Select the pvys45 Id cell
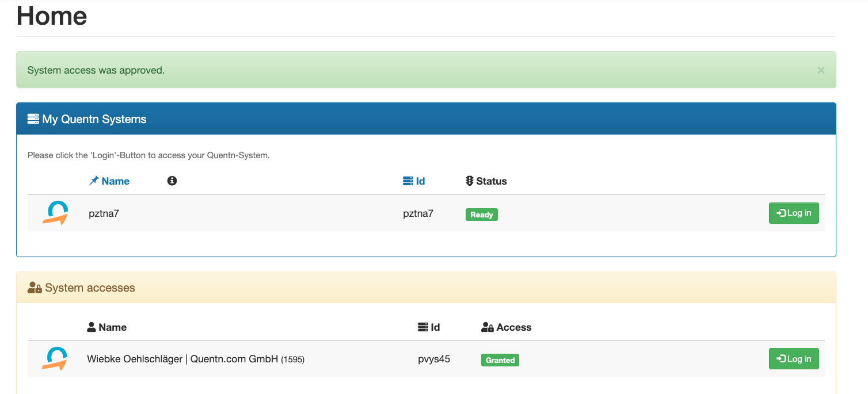The image size is (868, 394). pos(434,359)
